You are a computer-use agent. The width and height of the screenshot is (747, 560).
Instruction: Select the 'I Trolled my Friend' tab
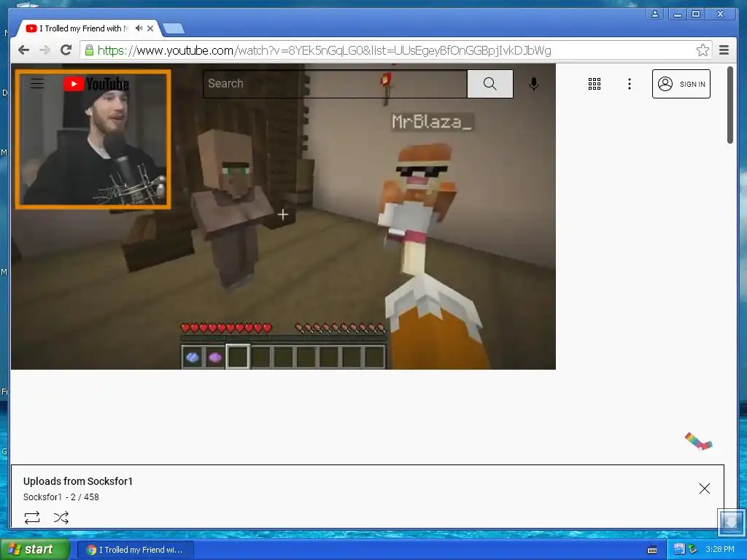[83, 28]
